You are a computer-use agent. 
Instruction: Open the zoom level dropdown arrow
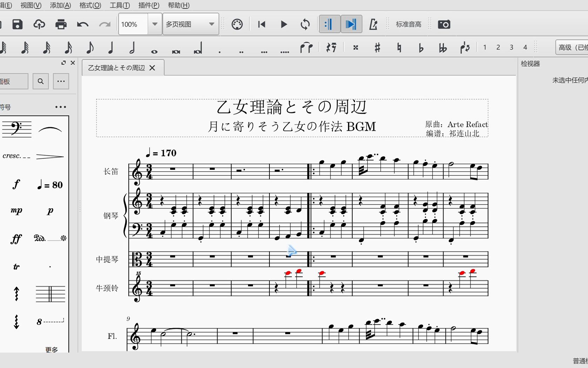(155, 24)
